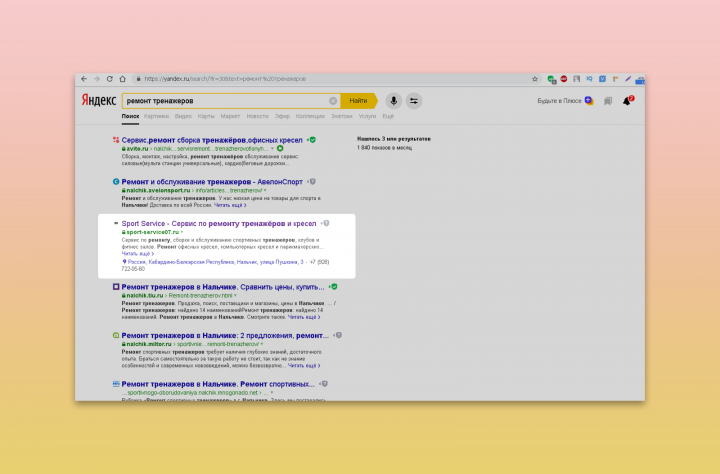Screen dimensions: 720x474
Task: Click the green round icon after avito URL
Action: 280,148
